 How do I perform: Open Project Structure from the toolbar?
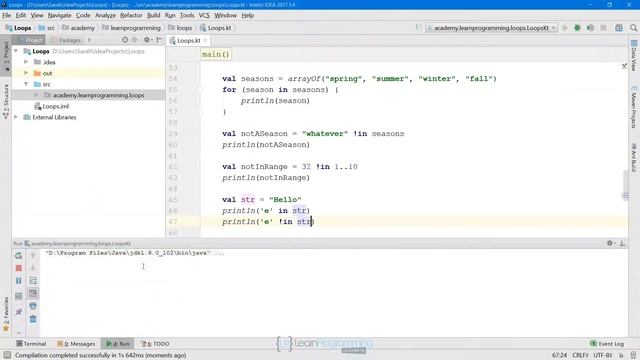pyautogui.click(x=619, y=28)
